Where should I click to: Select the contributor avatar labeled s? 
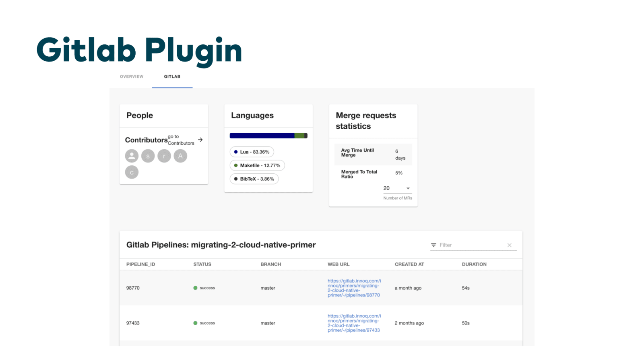[x=148, y=156]
